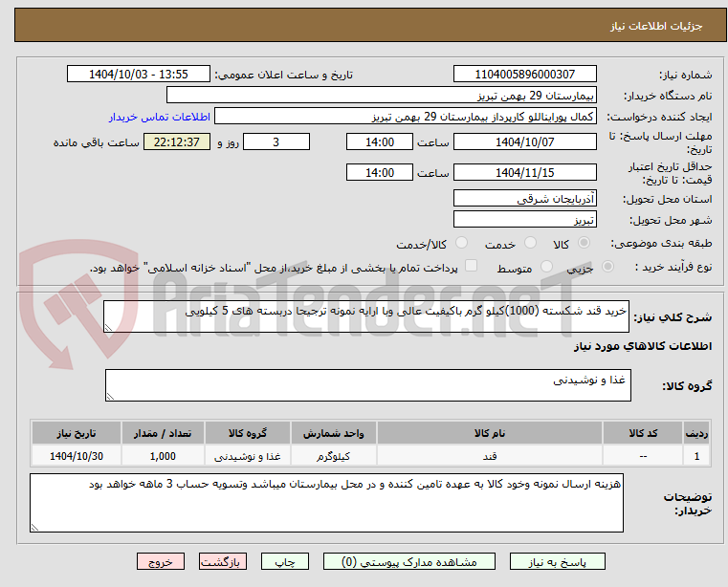This screenshot has width=728, height=587.
Task: Click the 1404/10/30 need date cell
Action: click(77, 456)
